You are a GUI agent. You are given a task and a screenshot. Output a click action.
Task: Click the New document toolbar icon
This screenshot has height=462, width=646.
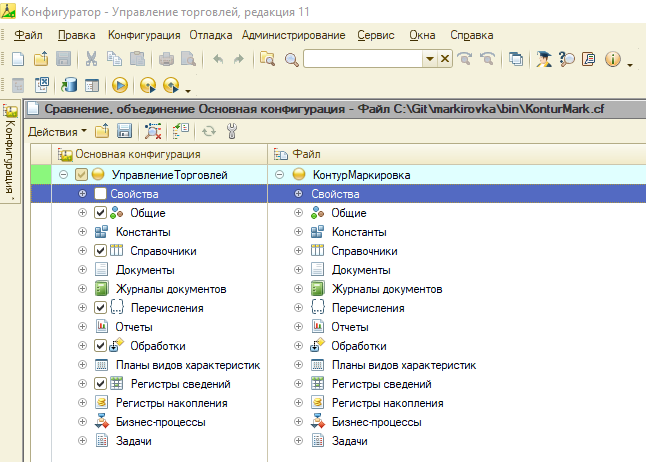pyautogui.click(x=18, y=59)
